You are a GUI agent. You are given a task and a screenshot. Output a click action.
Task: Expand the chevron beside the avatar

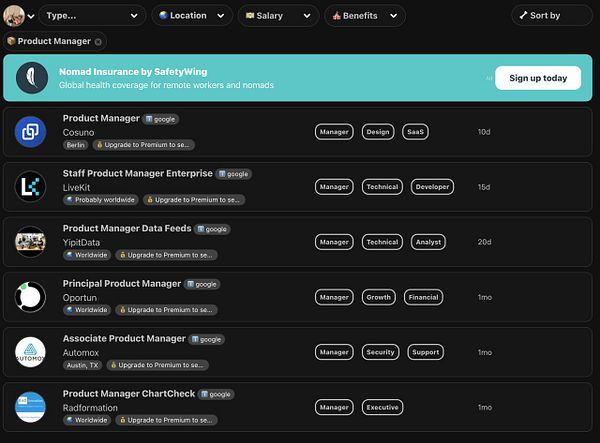click(31, 16)
